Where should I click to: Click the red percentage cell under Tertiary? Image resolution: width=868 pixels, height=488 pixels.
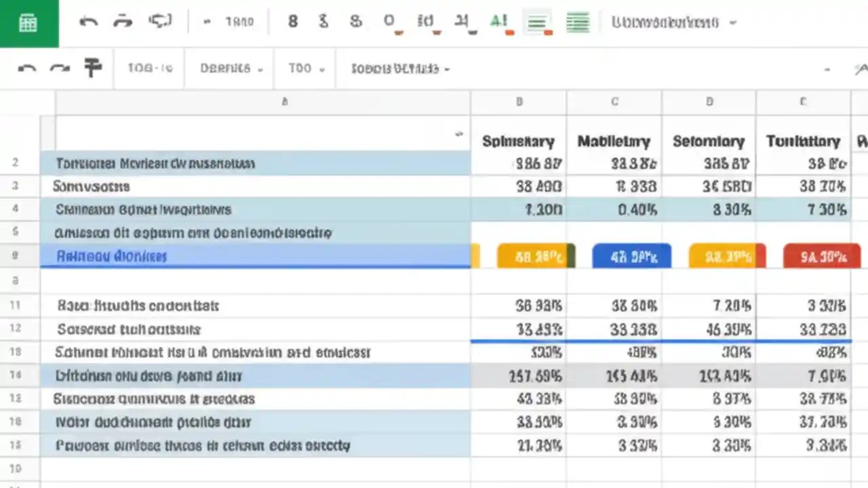point(822,256)
